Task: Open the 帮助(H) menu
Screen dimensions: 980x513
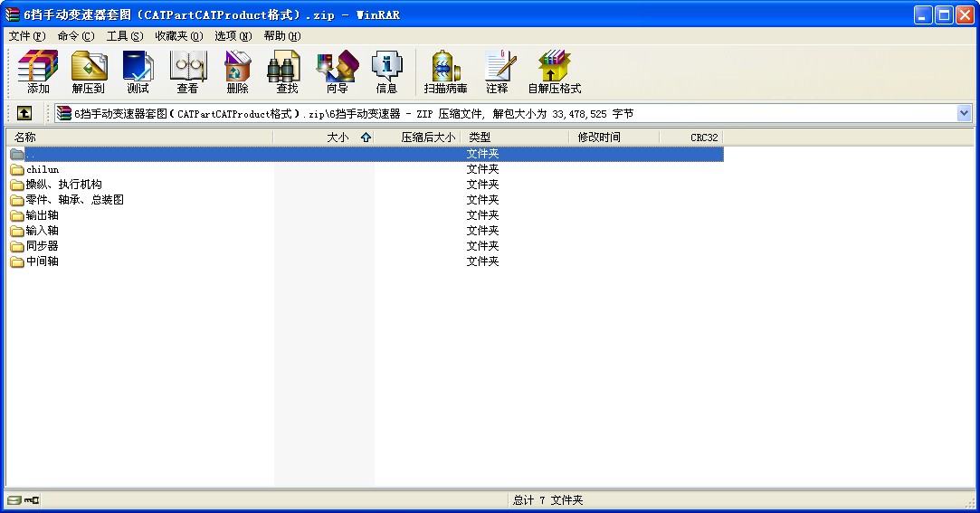Action: [282, 36]
